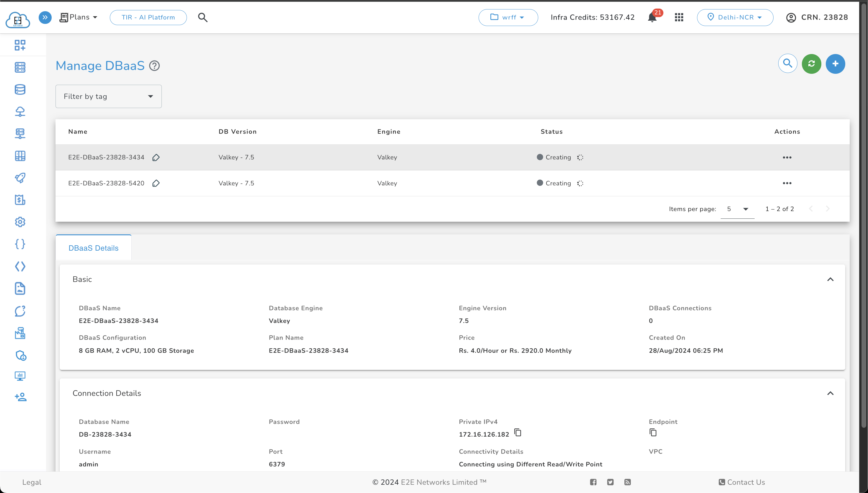The width and height of the screenshot is (868, 493).
Task: Open TIR - AI Platform
Action: click(148, 17)
